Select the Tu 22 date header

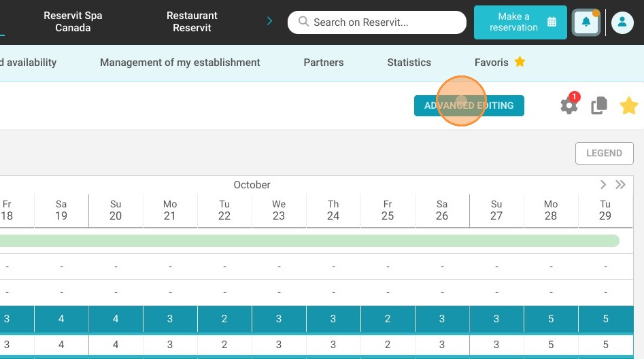(224, 210)
